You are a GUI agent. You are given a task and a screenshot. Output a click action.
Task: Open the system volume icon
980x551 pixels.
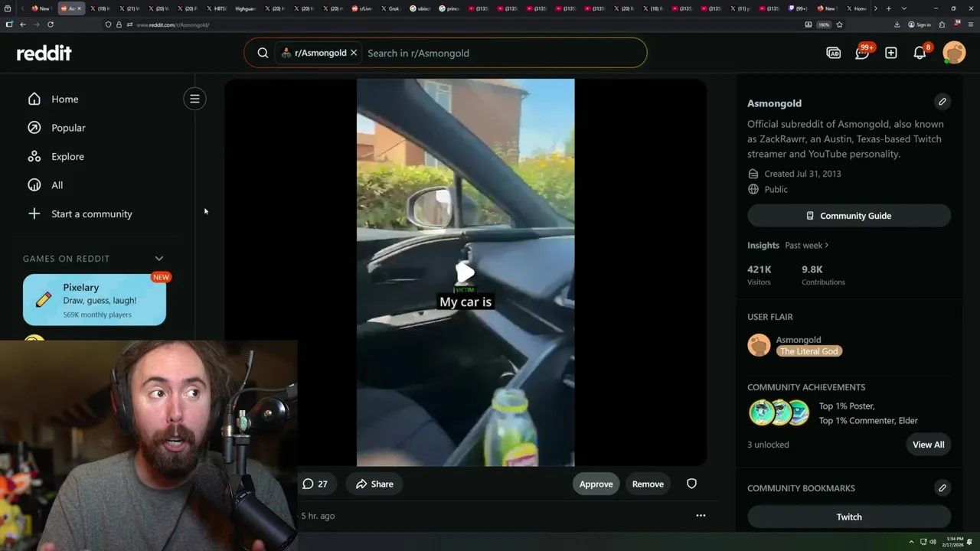933,542
